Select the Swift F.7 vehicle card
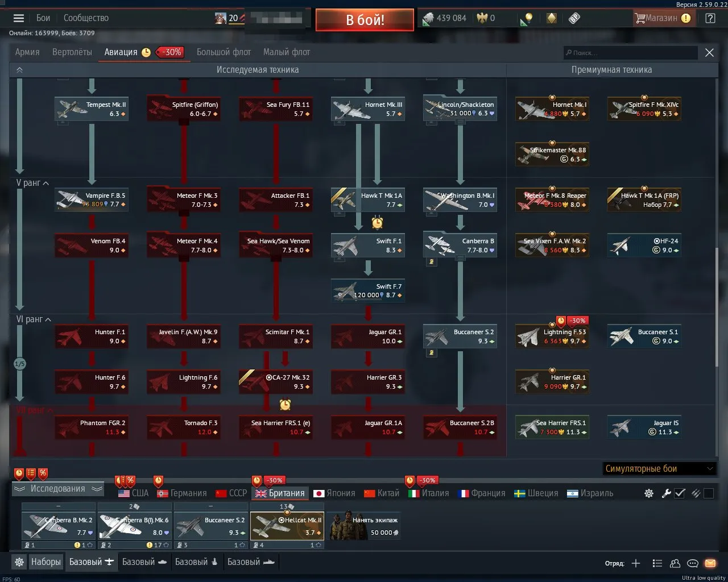Viewport: 728px width, 582px height. (x=368, y=290)
